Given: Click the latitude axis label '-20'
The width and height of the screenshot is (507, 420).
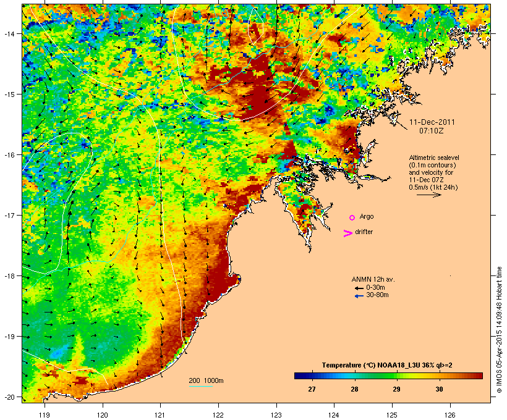Looking at the screenshot, I should coord(9,397).
